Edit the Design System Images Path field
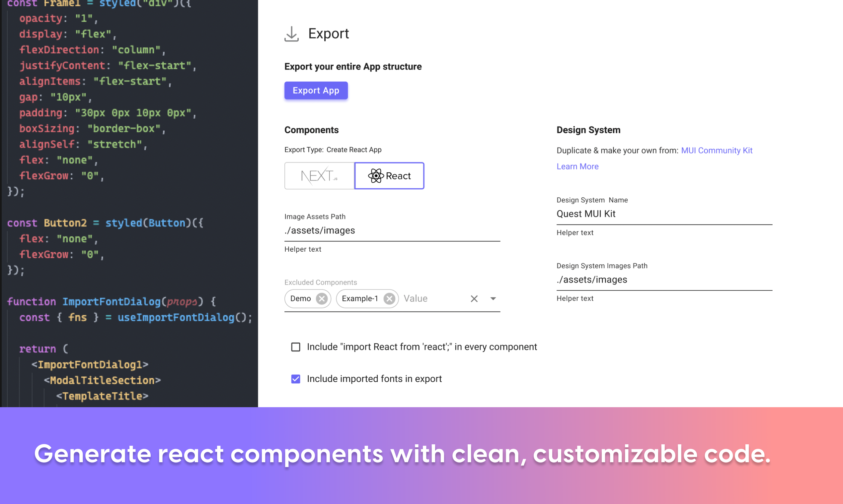 664,280
